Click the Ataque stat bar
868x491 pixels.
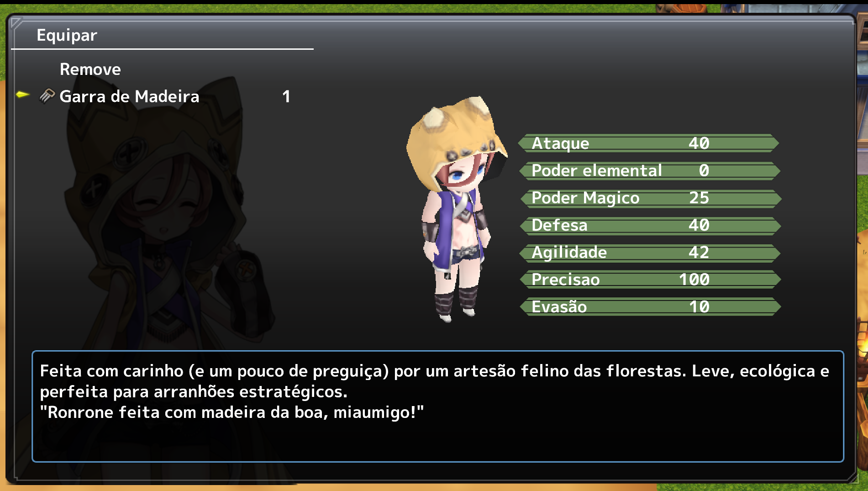[649, 143]
